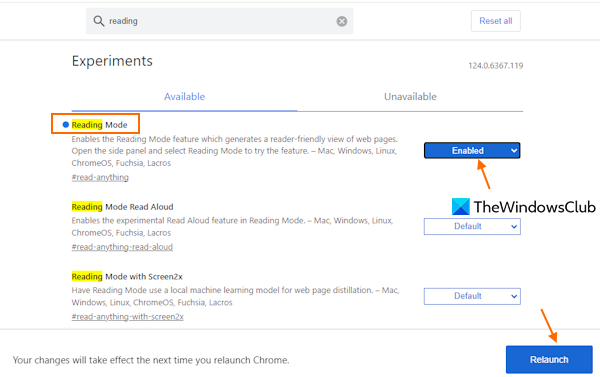The height and width of the screenshot is (377, 600).
Task: Click the Reading Mode flag title
Action: [99, 125]
